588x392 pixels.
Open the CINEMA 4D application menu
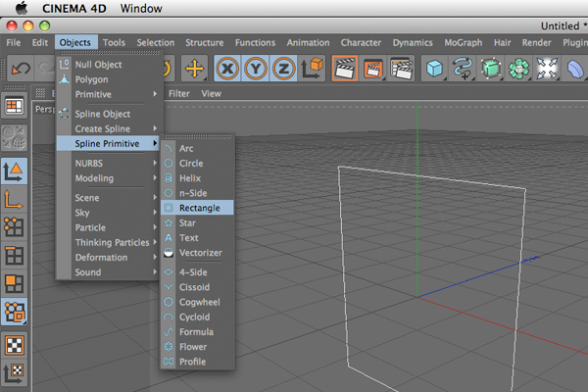pos(74,8)
